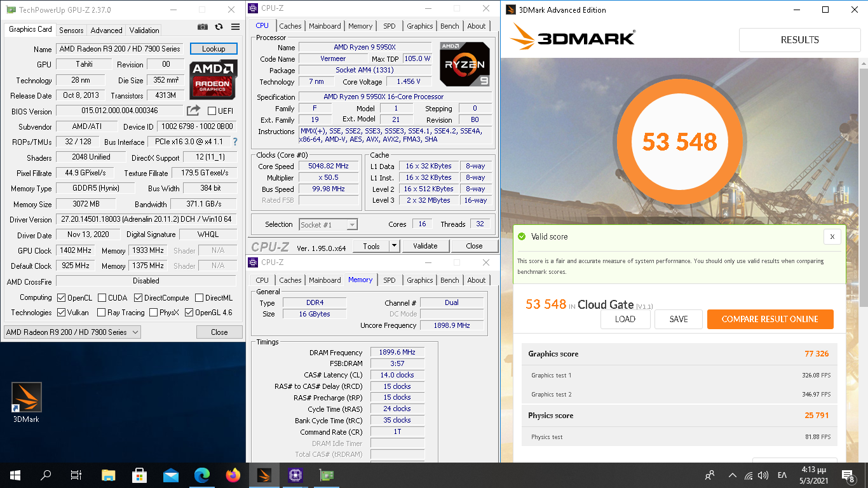Click COMPARE RESULT ONLINE in 3DMark
Viewport: 868px width, 488px height.
(x=770, y=319)
